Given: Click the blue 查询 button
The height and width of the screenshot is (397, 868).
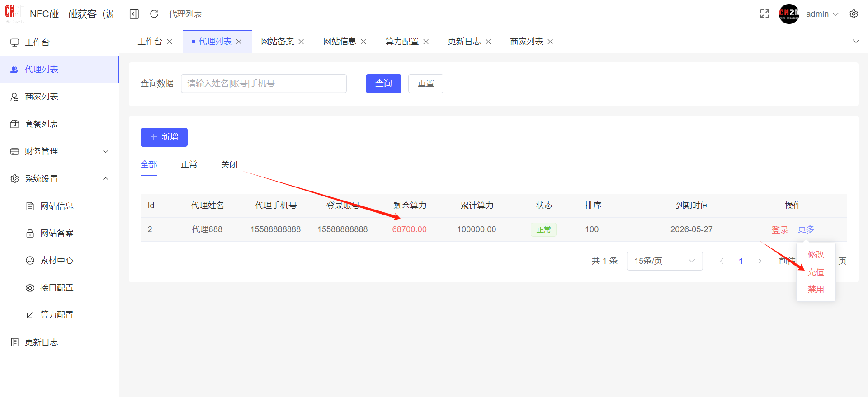Looking at the screenshot, I should 383,84.
